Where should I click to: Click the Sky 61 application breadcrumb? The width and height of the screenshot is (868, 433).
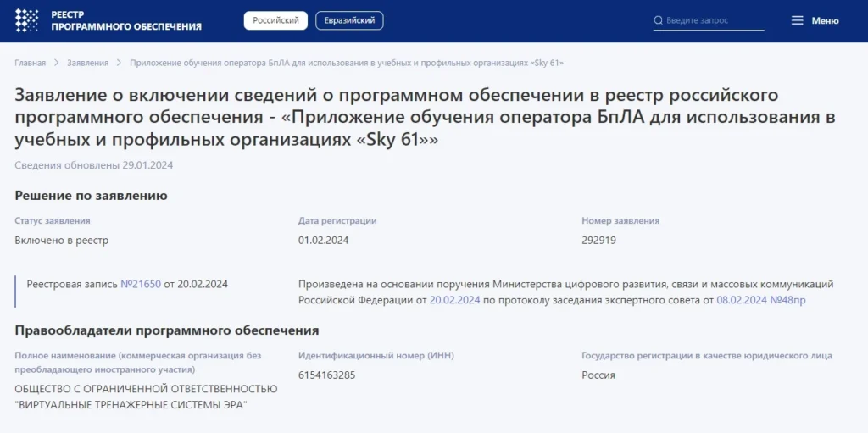click(x=346, y=64)
